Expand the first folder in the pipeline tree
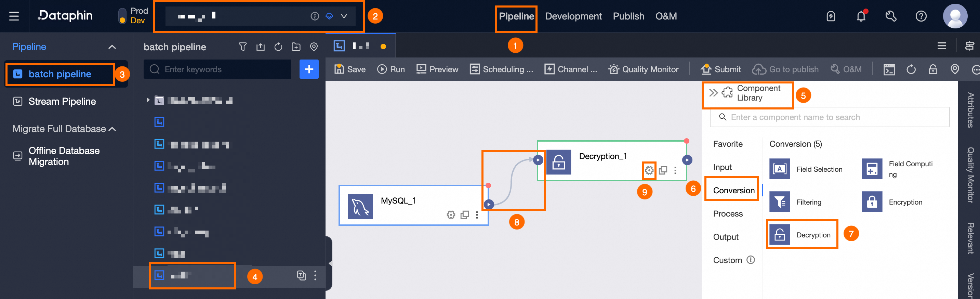980x299 pixels. pos(148,100)
